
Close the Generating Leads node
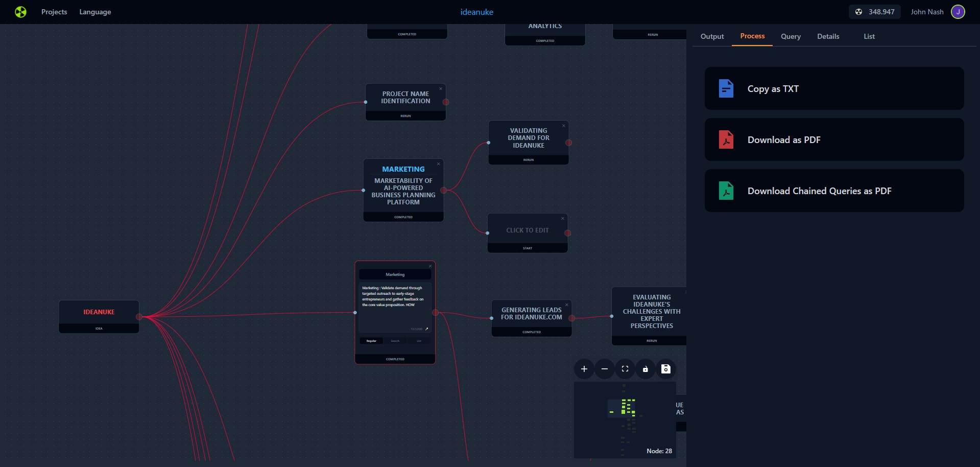tap(566, 305)
